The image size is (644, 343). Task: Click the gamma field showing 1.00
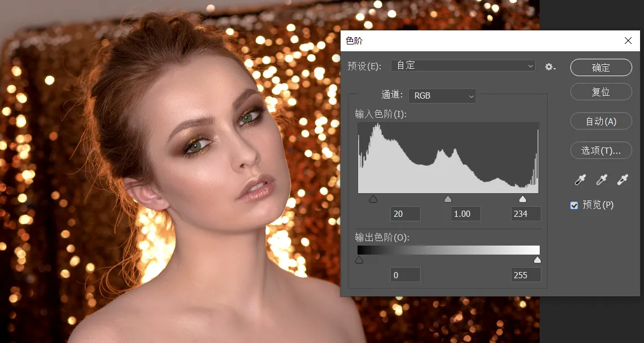pos(465,214)
